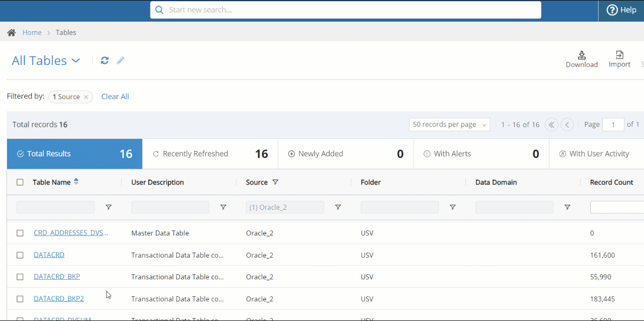Click the Home house icon
644x321 pixels.
point(12,33)
